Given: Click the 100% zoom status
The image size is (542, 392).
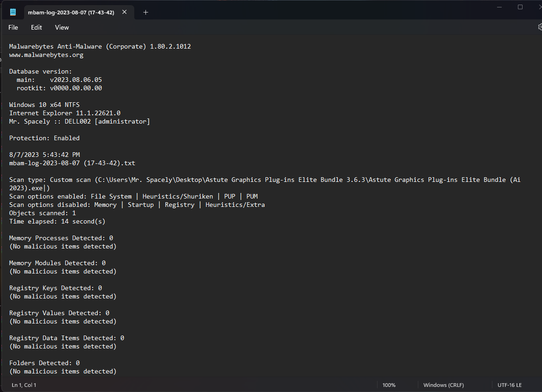Looking at the screenshot, I should click(x=389, y=385).
